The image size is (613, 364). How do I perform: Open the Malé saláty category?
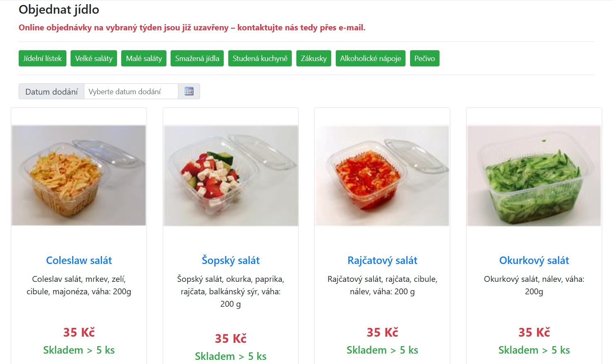(144, 58)
